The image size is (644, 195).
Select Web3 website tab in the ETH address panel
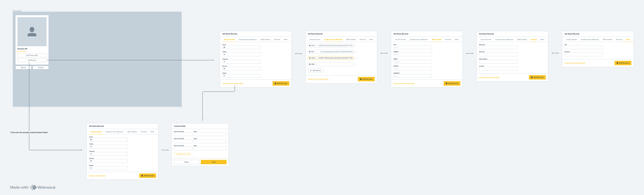click(351, 40)
